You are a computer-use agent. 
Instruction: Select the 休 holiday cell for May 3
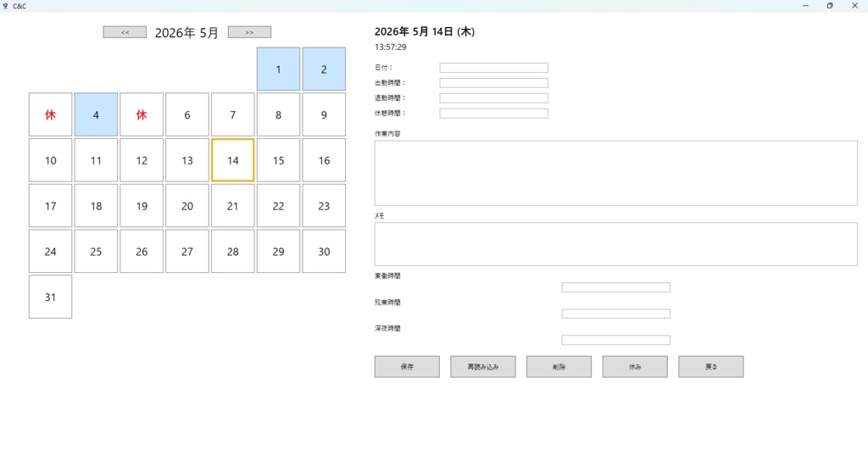point(50,114)
